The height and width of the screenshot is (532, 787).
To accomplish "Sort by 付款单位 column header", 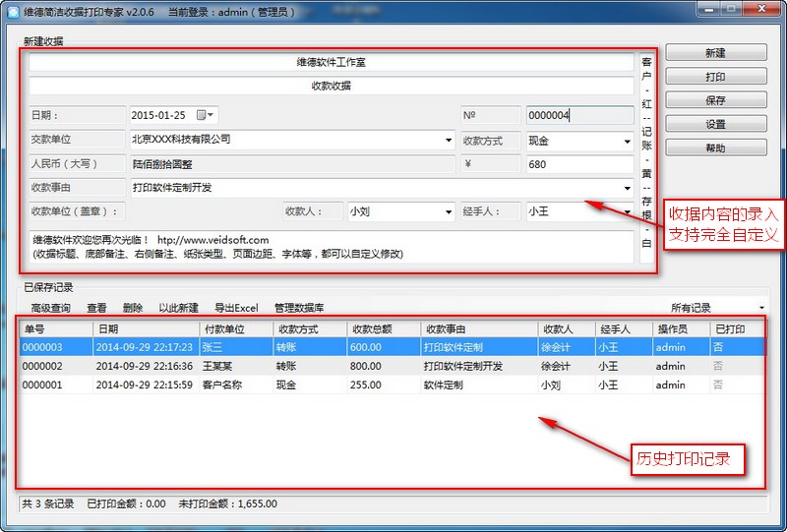I will pos(236,329).
